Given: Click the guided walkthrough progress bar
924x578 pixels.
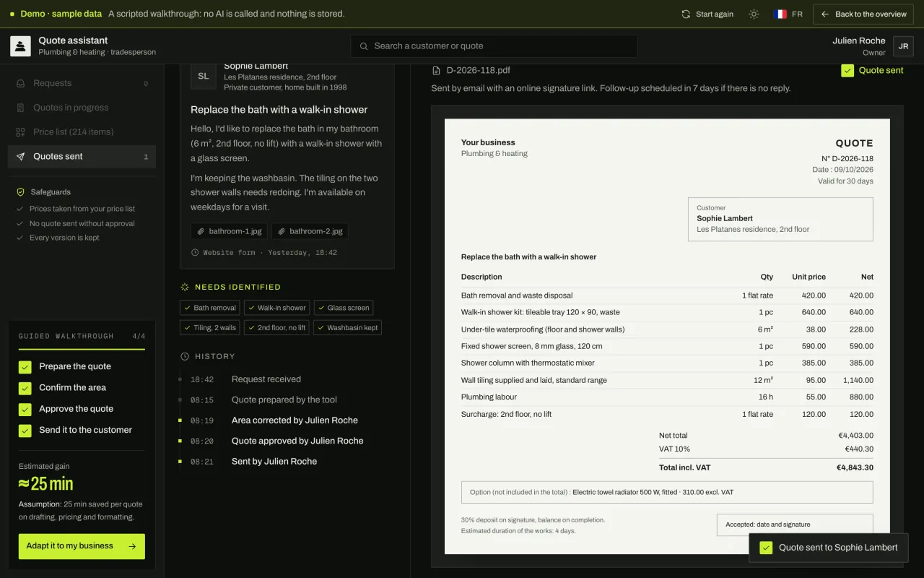Looking at the screenshot, I should [x=82, y=350].
